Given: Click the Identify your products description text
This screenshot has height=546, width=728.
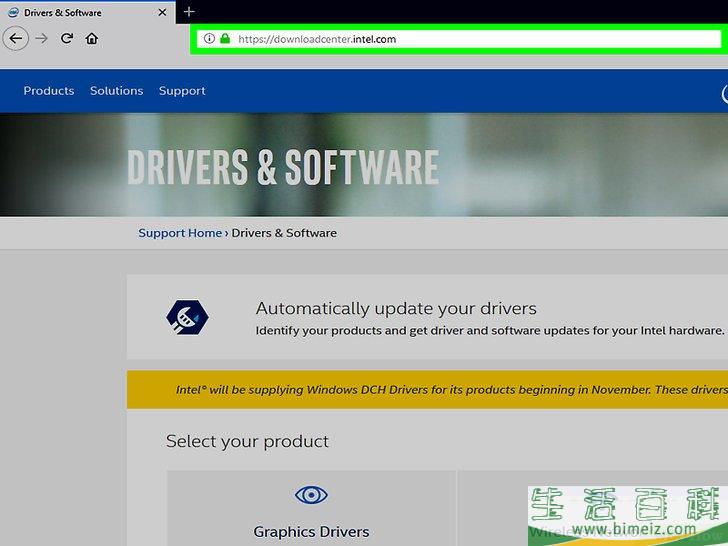Looking at the screenshot, I should (x=490, y=331).
